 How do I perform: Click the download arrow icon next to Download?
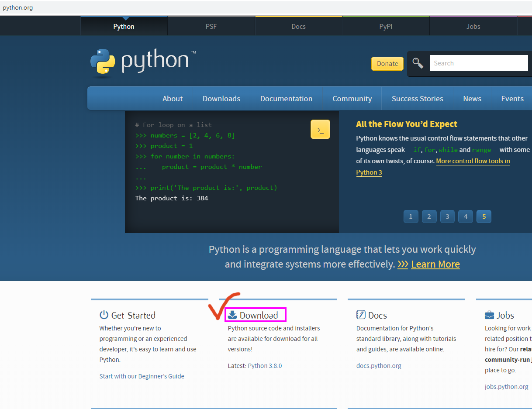pyautogui.click(x=232, y=315)
